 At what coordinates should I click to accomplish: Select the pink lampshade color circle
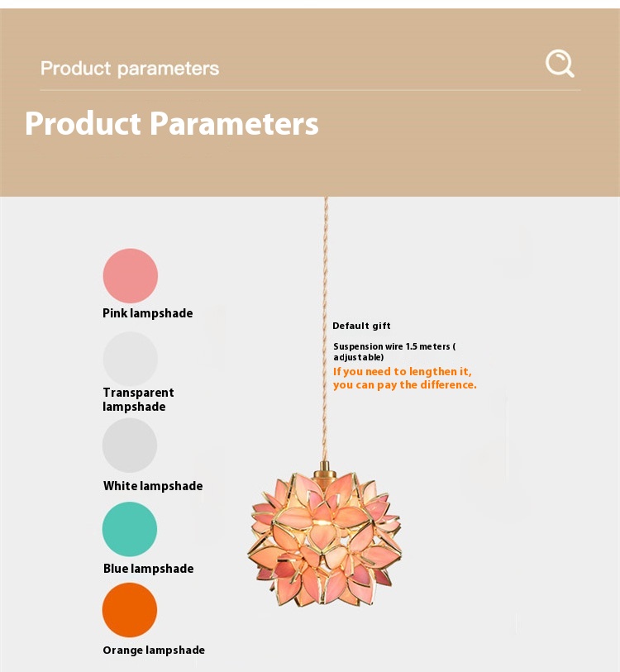tap(131, 275)
